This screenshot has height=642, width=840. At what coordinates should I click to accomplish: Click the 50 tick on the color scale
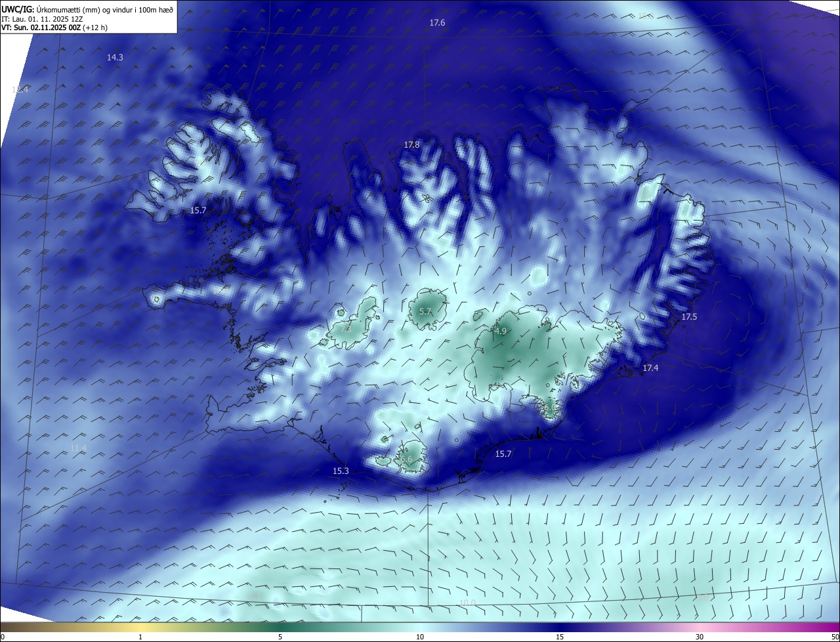(x=835, y=637)
